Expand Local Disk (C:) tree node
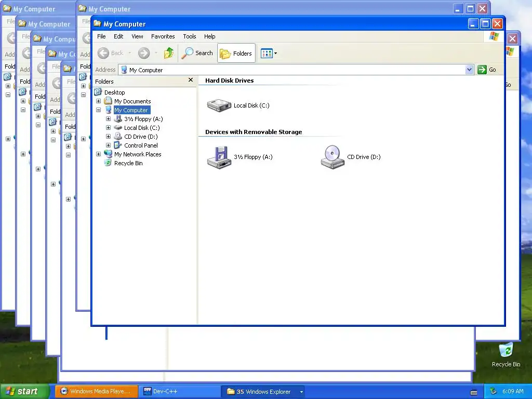The width and height of the screenshot is (532, 399). tap(108, 128)
